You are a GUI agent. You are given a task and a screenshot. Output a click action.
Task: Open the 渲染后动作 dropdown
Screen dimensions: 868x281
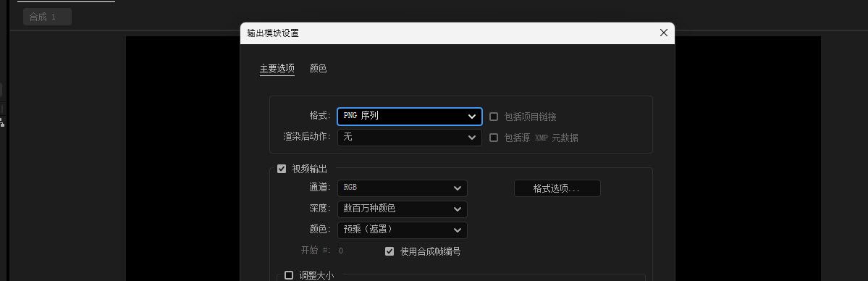[409, 137]
